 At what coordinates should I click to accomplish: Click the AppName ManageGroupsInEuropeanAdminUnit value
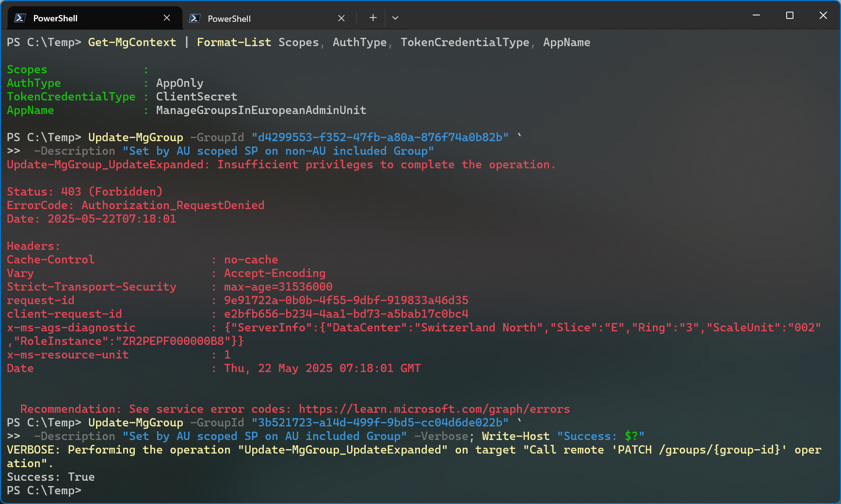point(260,110)
